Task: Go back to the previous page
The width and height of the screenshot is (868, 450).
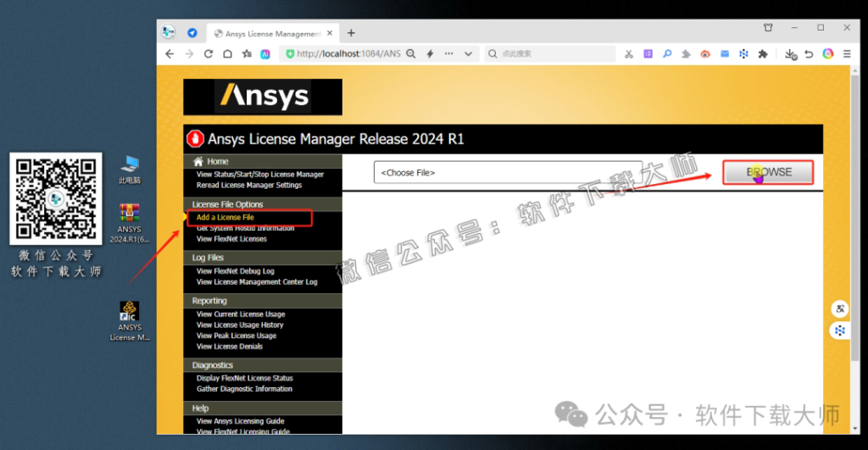Action: tap(170, 53)
